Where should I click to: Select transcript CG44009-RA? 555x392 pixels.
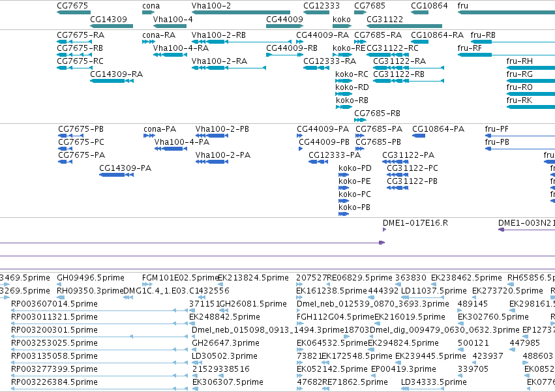[x=299, y=42]
